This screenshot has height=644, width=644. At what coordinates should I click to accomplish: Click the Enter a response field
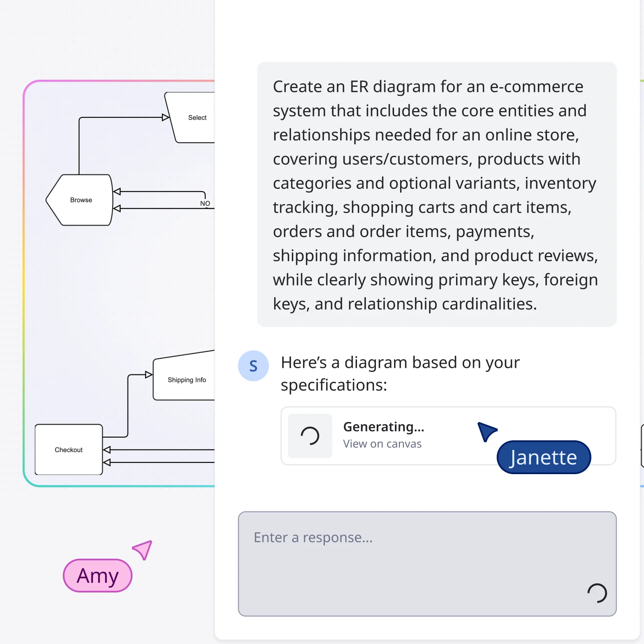[427, 563]
